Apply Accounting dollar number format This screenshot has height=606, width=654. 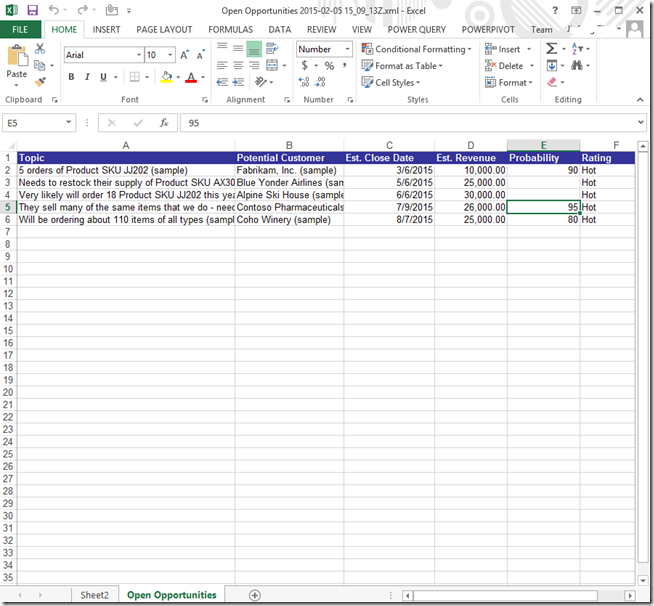(304, 65)
